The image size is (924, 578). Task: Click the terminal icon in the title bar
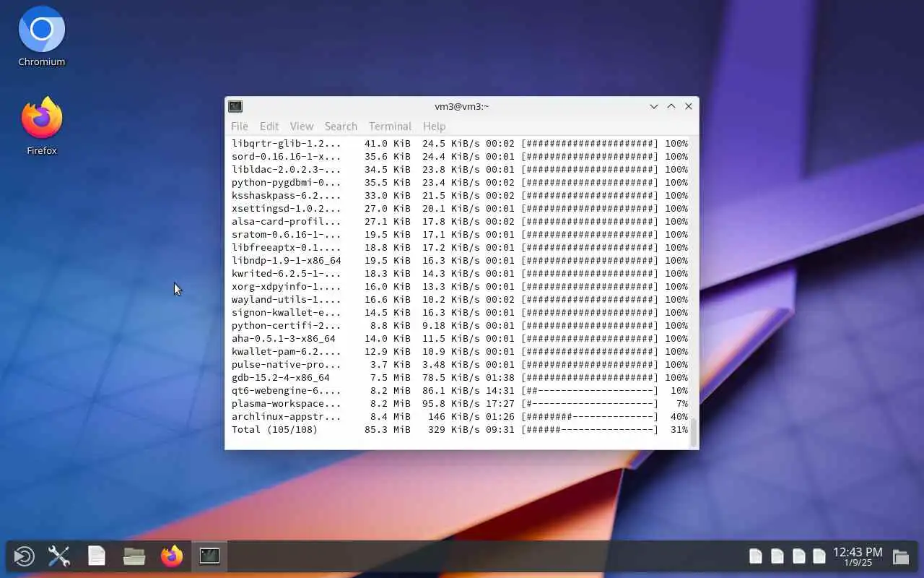click(x=235, y=106)
